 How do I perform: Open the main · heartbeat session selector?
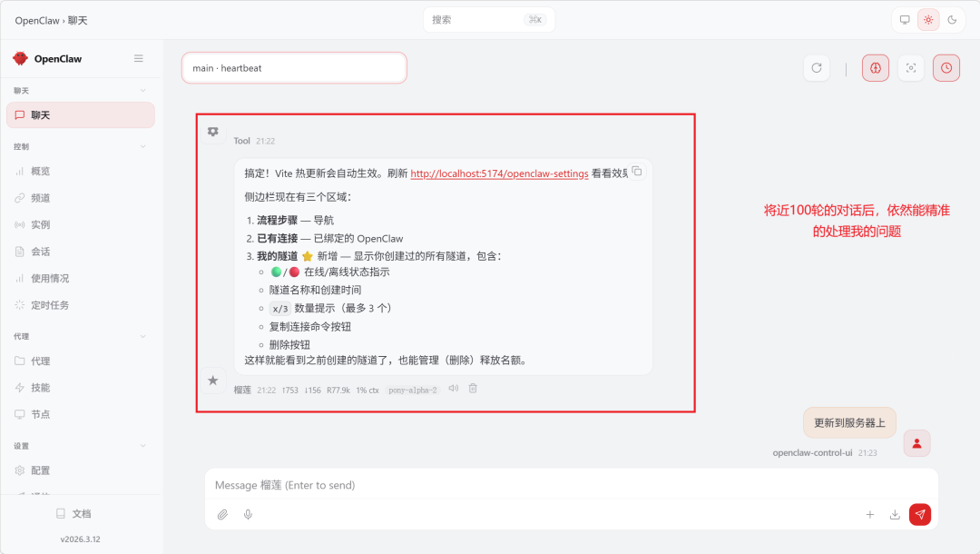pyautogui.click(x=293, y=67)
